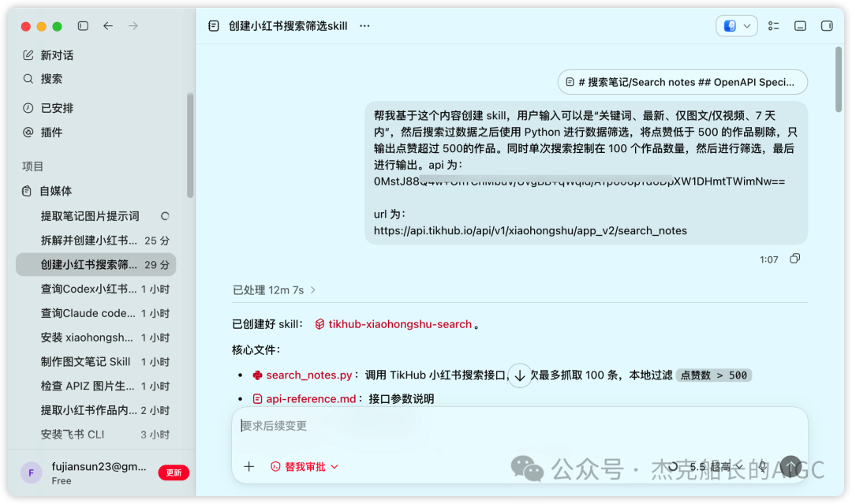
Task: Open the tikhub-xiaohongshu-search skill link
Action: (394, 324)
